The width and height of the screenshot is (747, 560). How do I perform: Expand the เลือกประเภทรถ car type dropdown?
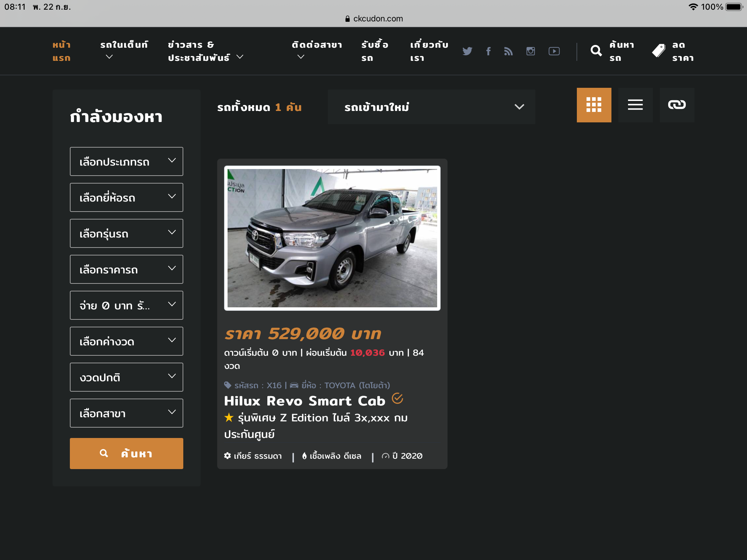click(126, 161)
